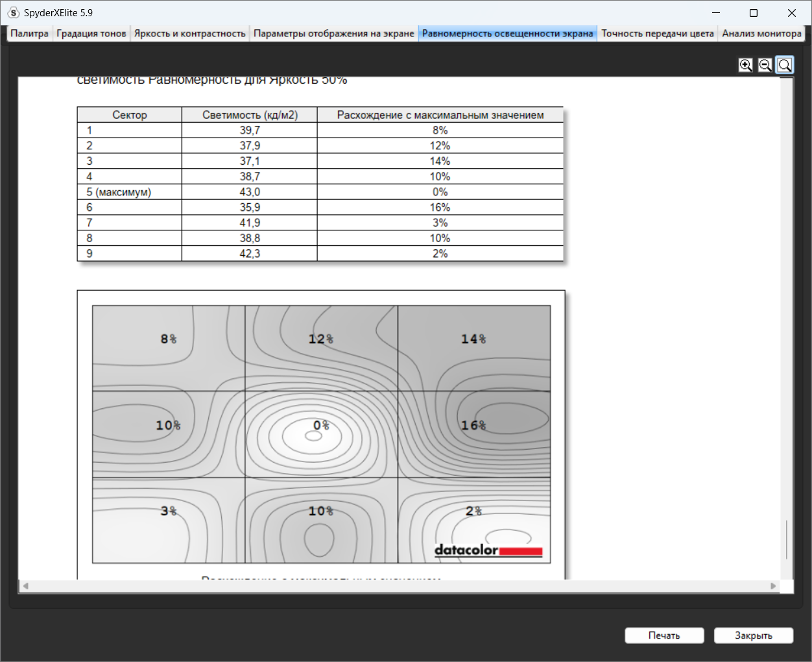Open the Палитра tab
Viewport: 812px width, 662px height.
tap(29, 34)
